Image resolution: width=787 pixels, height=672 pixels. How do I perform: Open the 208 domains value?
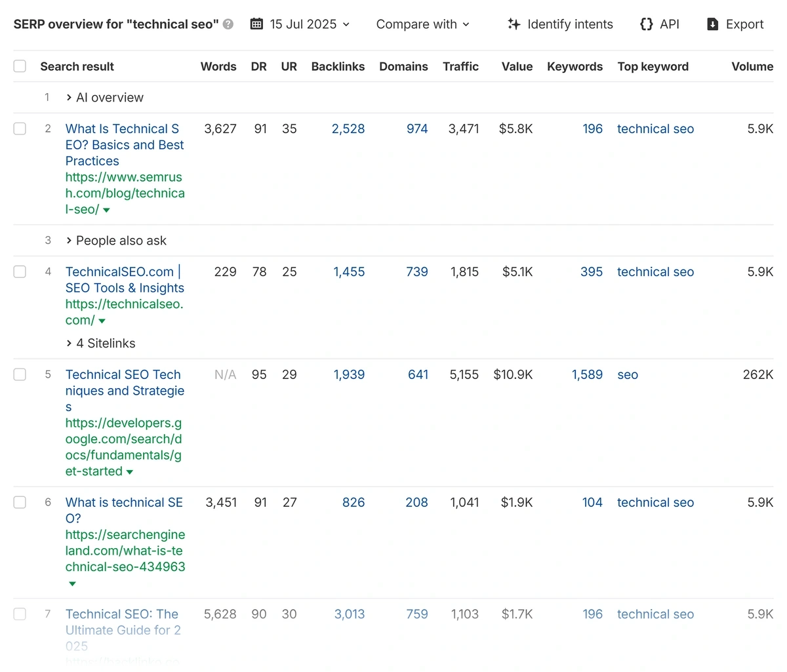(x=416, y=503)
